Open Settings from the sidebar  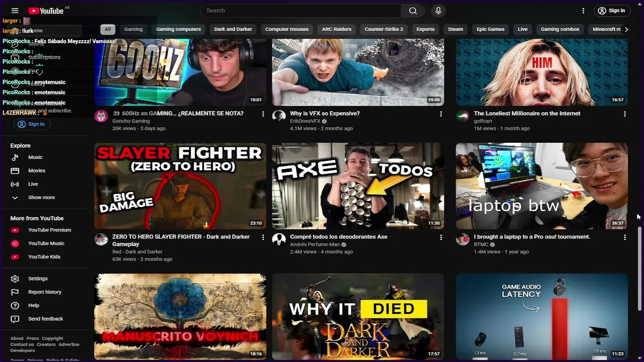click(x=38, y=279)
